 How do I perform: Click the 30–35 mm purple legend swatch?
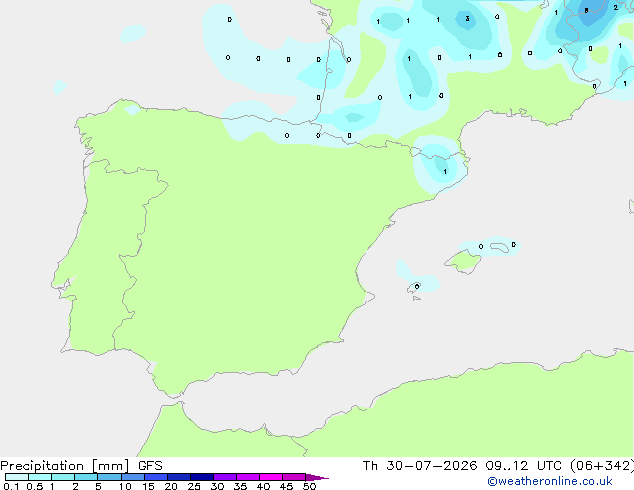(225, 477)
